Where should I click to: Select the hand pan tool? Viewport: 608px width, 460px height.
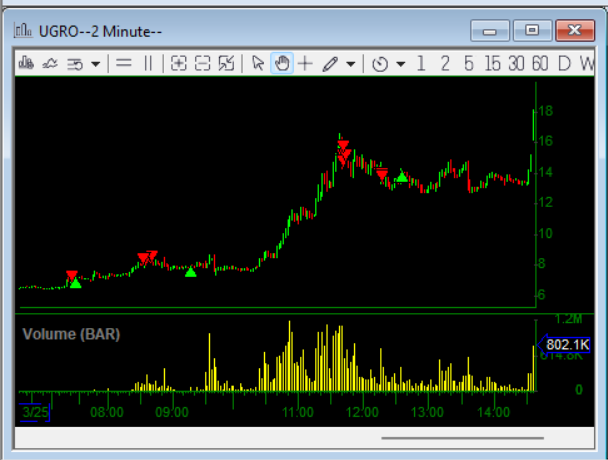(282, 63)
